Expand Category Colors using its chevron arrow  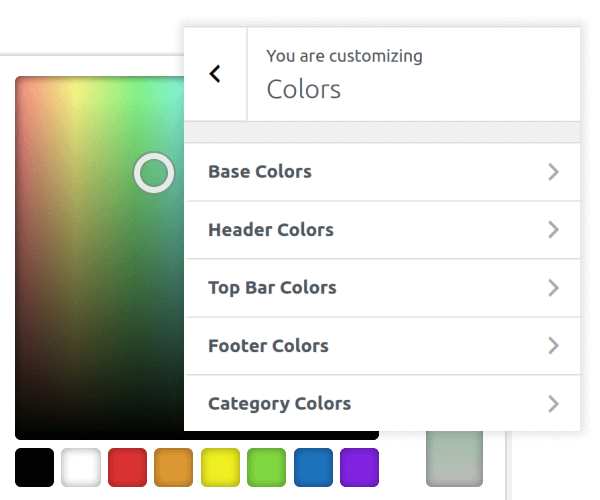tap(553, 404)
